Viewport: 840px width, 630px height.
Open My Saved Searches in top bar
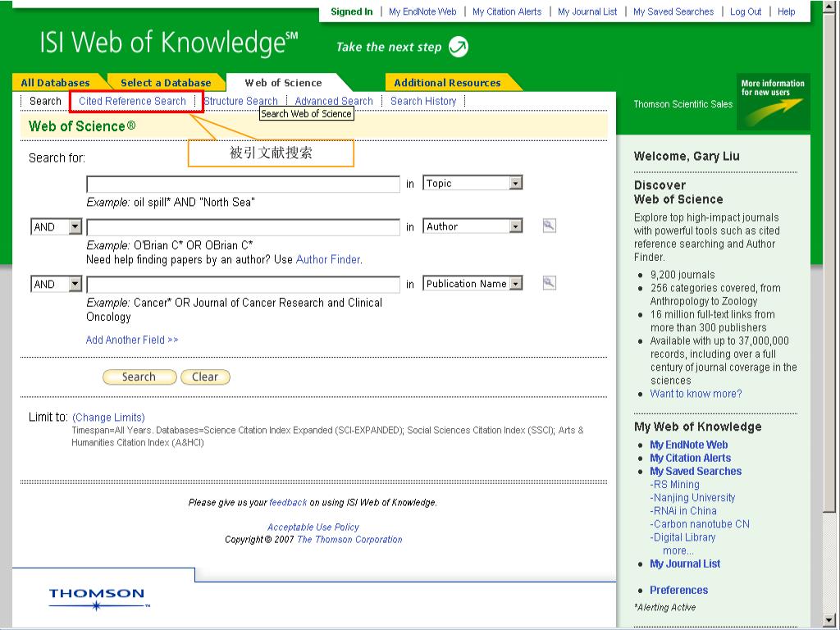(673, 11)
